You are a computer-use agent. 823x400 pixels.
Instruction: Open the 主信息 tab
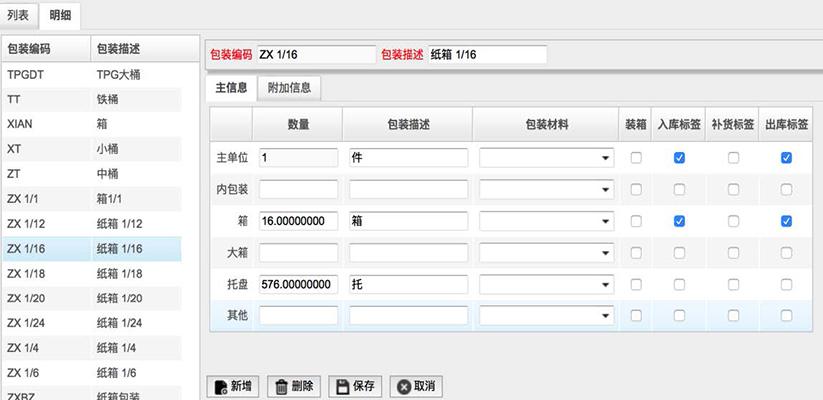231,88
